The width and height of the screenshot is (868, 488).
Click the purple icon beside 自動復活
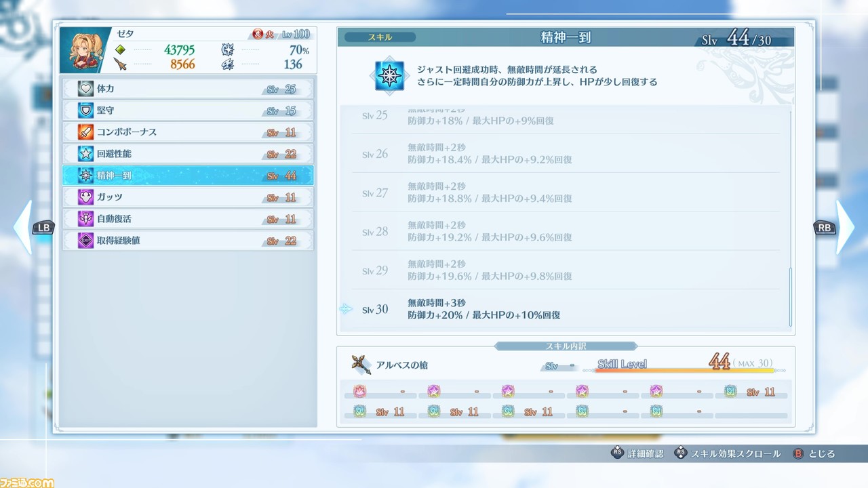(x=85, y=219)
